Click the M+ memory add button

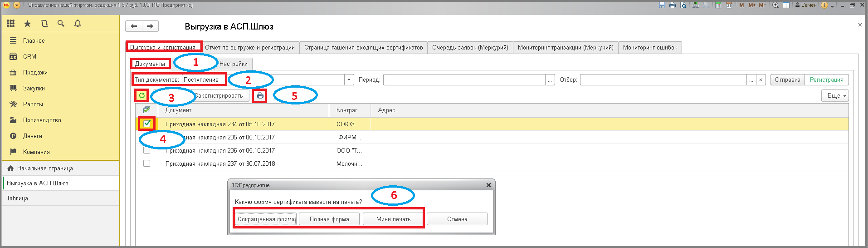coord(752,5)
